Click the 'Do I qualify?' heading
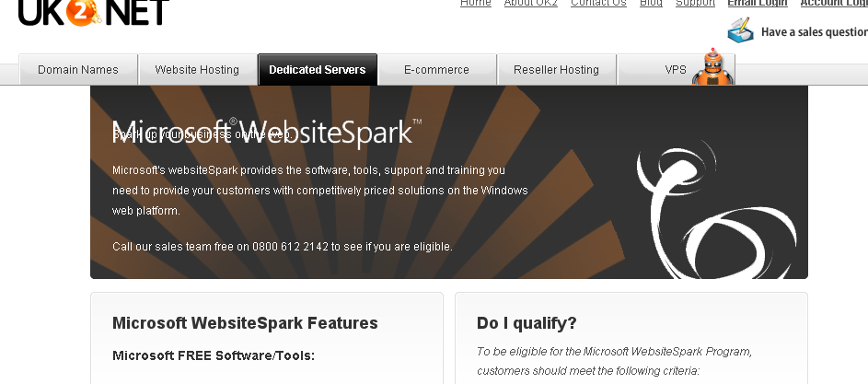Viewport: 868px width, 384px height. pos(527,323)
